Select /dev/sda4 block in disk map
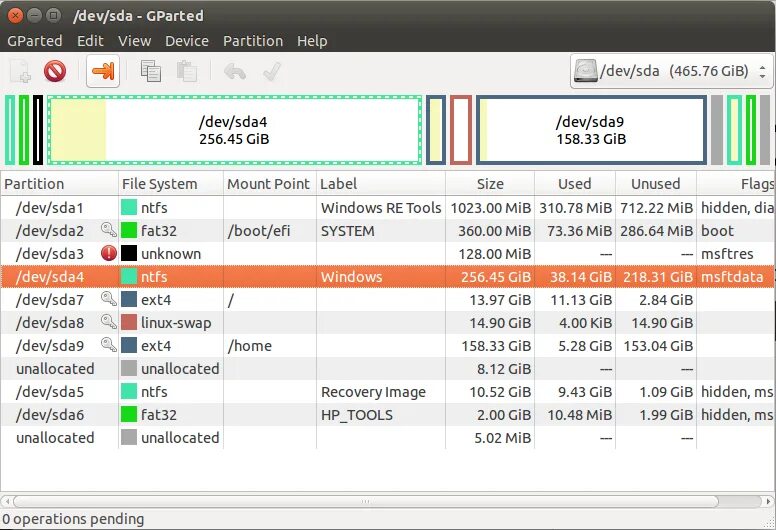 click(235, 130)
